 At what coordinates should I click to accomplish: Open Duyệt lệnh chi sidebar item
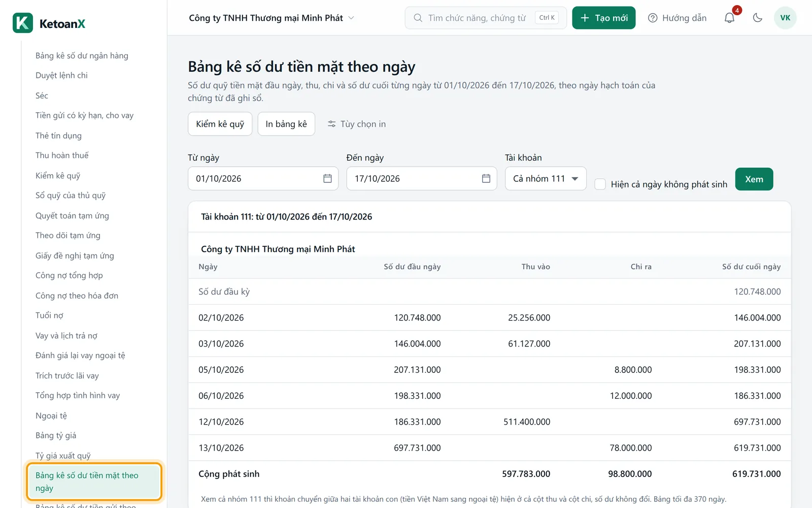[61, 75]
